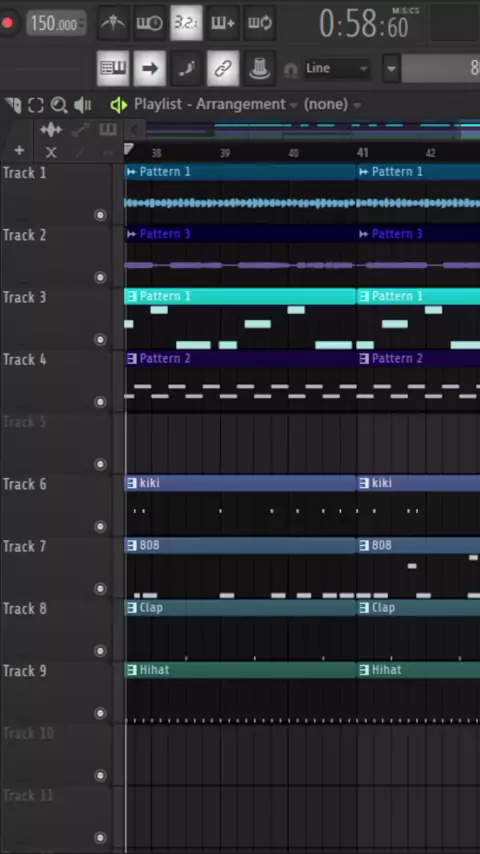
Task: Mute Track 1 using its round button
Action: 100,215
